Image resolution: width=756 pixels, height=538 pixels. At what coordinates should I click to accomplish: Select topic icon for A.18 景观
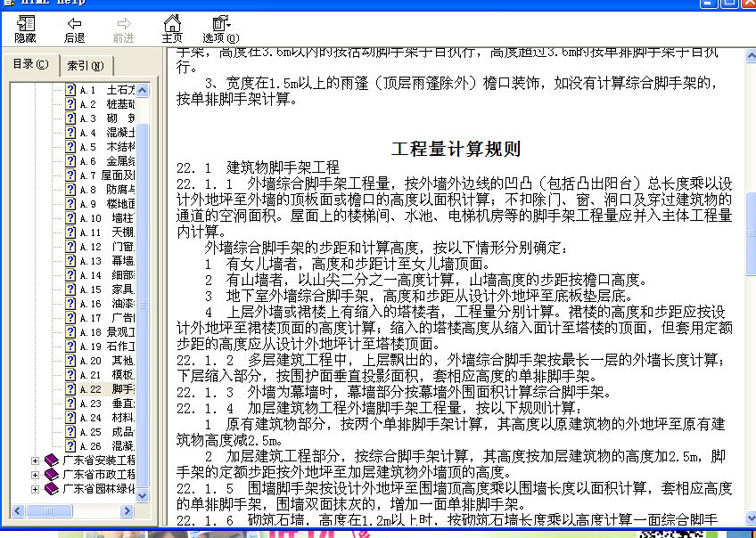tap(70, 332)
